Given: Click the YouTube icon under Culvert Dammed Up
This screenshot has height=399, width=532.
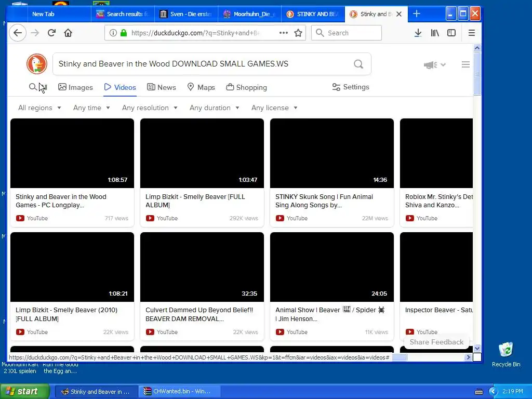Looking at the screenshot, I should 150,332.
